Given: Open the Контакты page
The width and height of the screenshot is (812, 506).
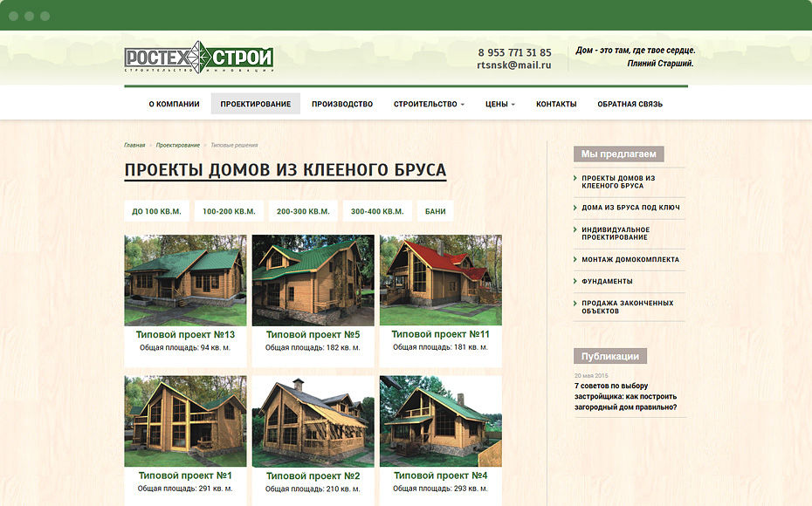Looking at the screenshot, I should pyautogui.click(x=556, y=104).
